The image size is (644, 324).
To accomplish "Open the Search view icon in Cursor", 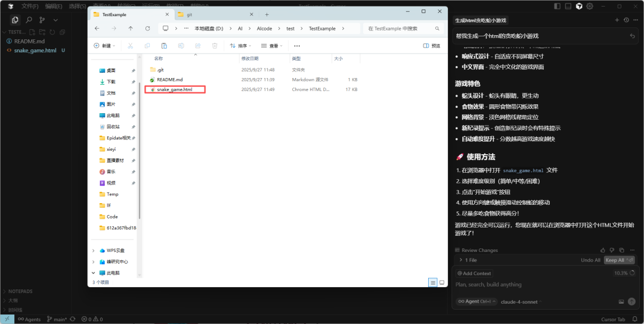I will tap(29, 20).
